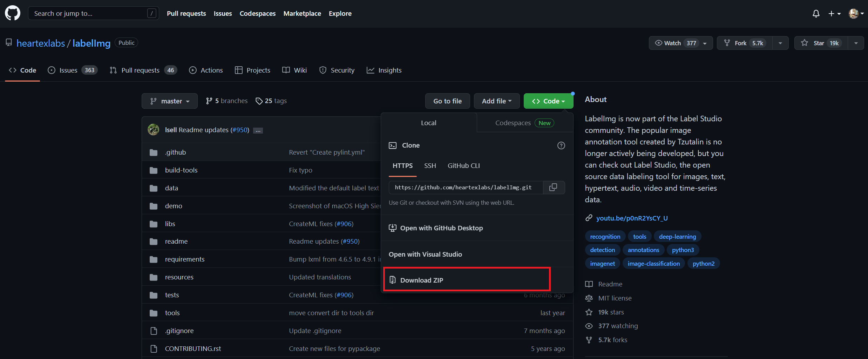
Task: View the 25 tags link
Action: [271, 101]
